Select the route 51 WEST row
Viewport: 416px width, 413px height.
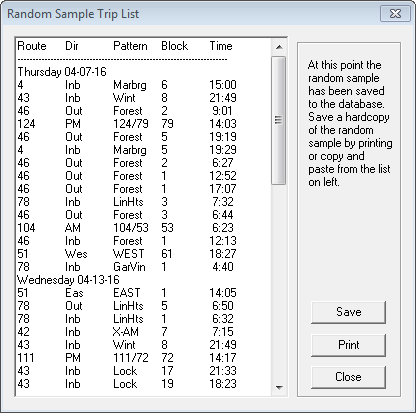pyautogui.click(x=127, y=254)
